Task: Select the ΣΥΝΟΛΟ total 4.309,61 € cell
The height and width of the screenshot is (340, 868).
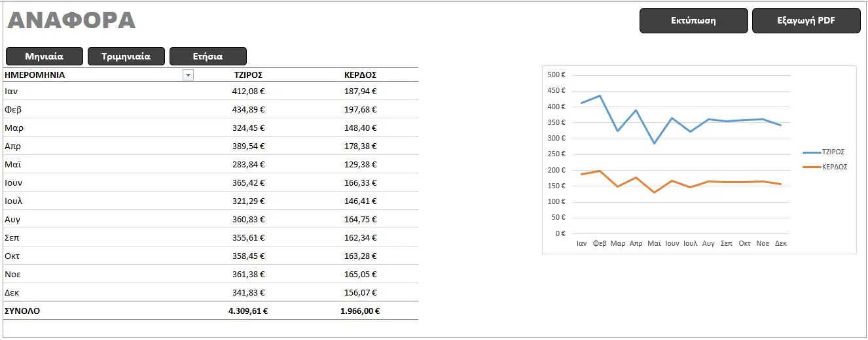Action: click(248, 311)
